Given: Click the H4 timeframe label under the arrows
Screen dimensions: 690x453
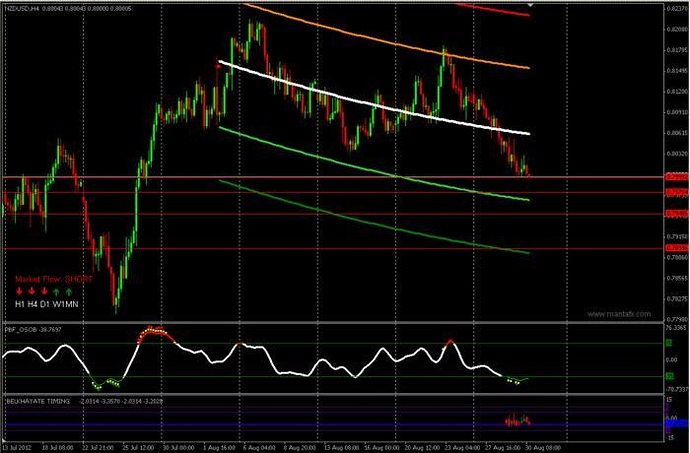Looking at the screenshot, I should 33,304.
